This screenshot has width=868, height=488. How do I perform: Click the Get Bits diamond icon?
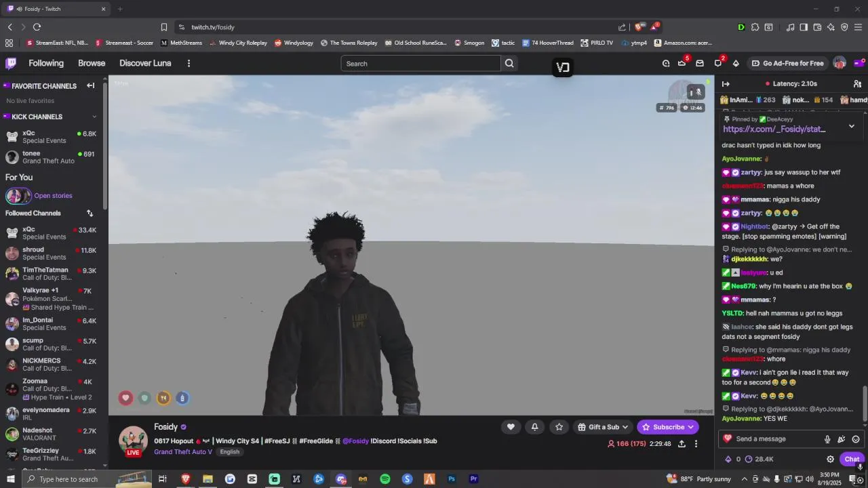[x=736, y=63]
